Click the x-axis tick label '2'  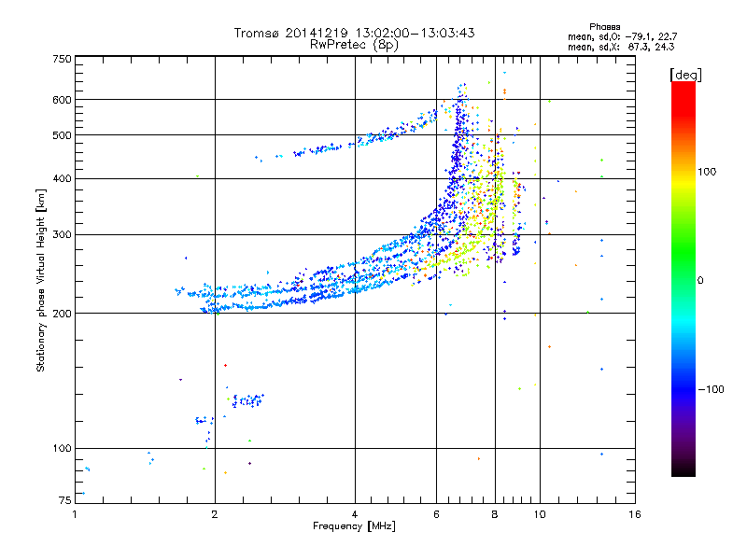(x=215, y=514)
